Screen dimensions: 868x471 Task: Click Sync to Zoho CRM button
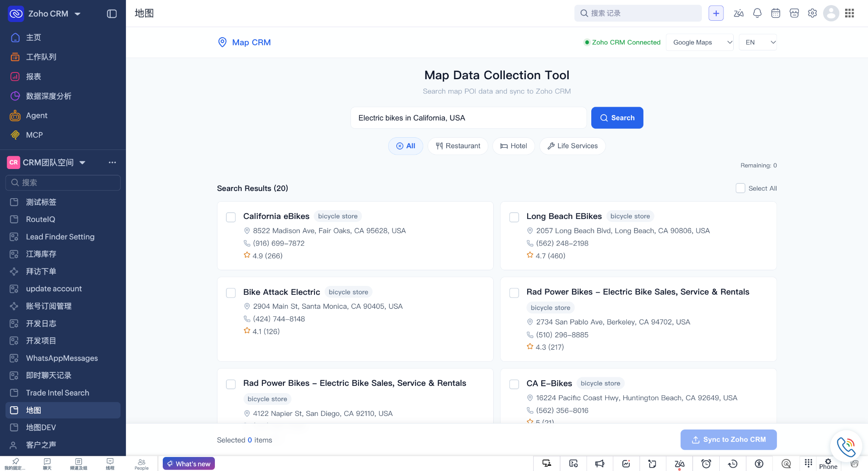[x=729, y=440]
